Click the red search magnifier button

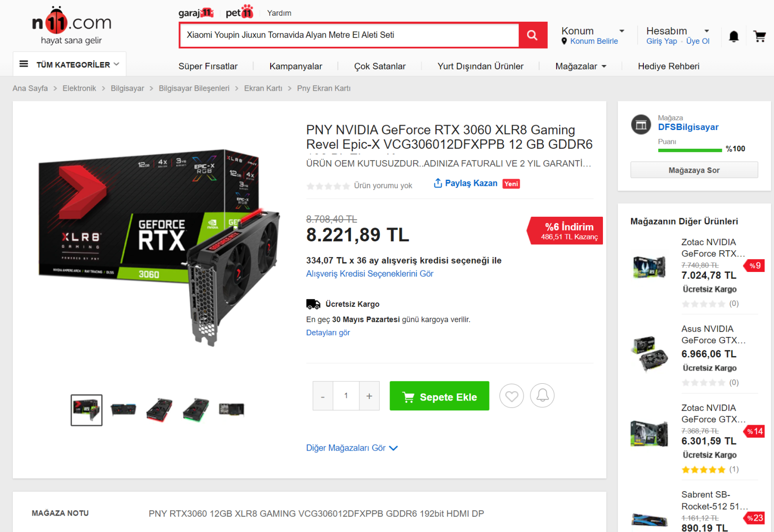pyautogui.click(x=532, y=35)
